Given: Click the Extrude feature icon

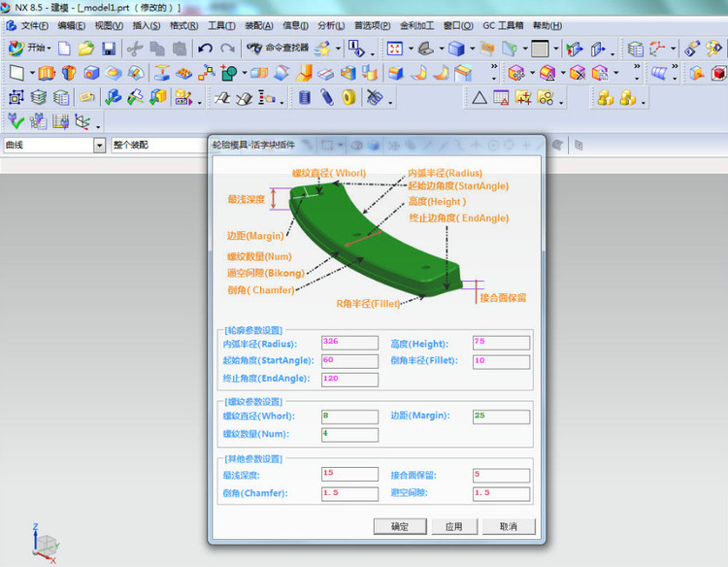Looking at the screenshot, I should [49, 73].
